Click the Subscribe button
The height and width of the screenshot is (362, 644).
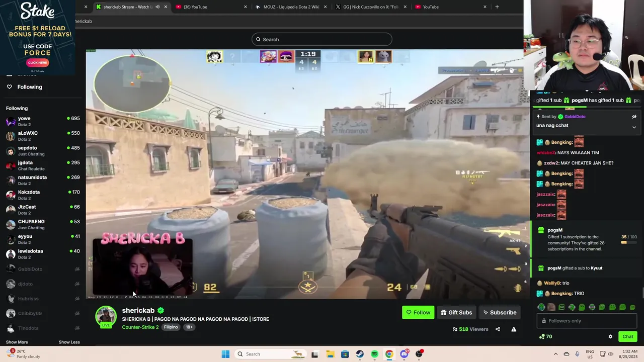coord(500,313)
